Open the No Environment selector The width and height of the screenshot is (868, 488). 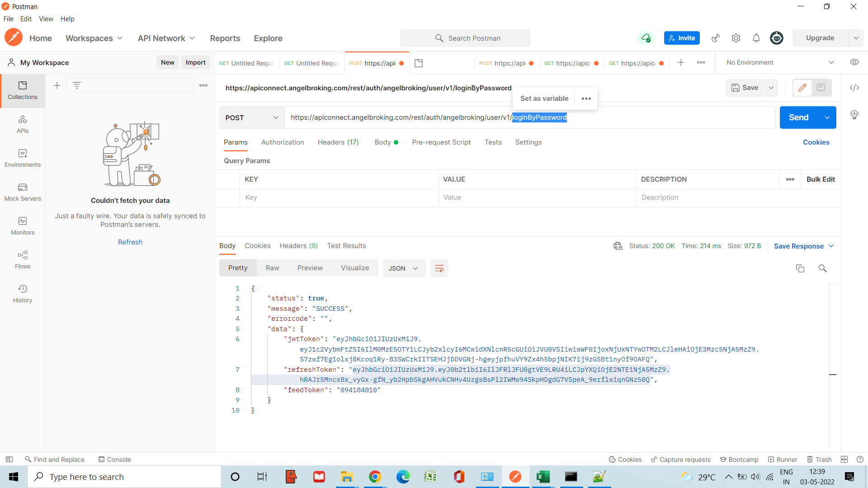click(780, 62)
